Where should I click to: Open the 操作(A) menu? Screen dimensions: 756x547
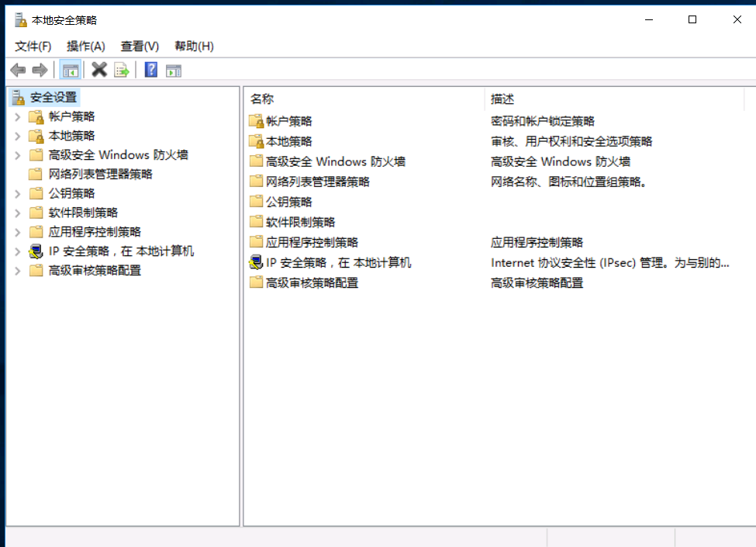point(86,47)
